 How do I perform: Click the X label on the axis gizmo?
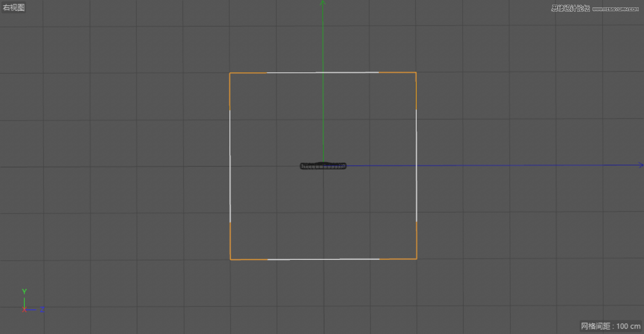pyautogui.click(x=24, y=310)
